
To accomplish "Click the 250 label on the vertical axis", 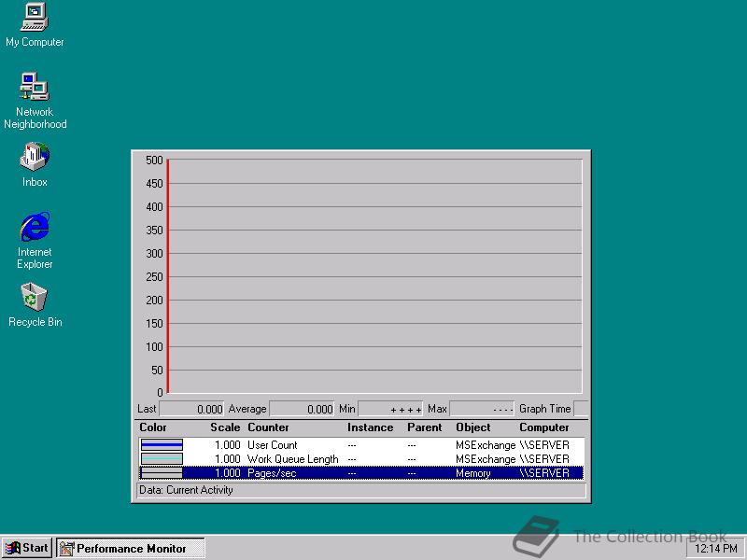I will pyautogui.click(x=154, y=277).
